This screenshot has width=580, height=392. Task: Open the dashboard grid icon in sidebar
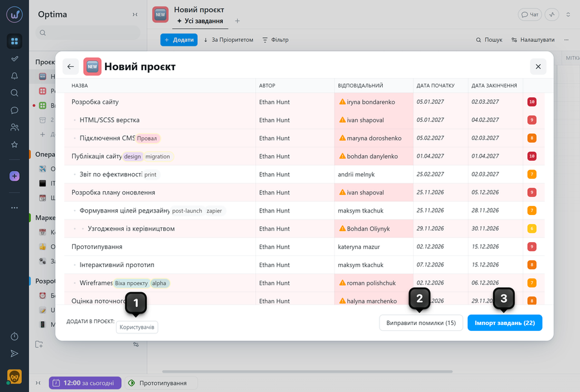pos(14,41)
